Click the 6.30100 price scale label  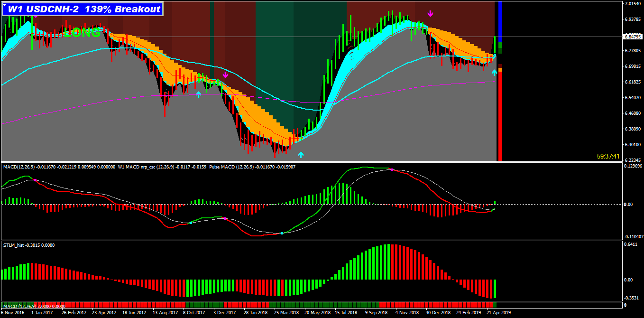633,145
